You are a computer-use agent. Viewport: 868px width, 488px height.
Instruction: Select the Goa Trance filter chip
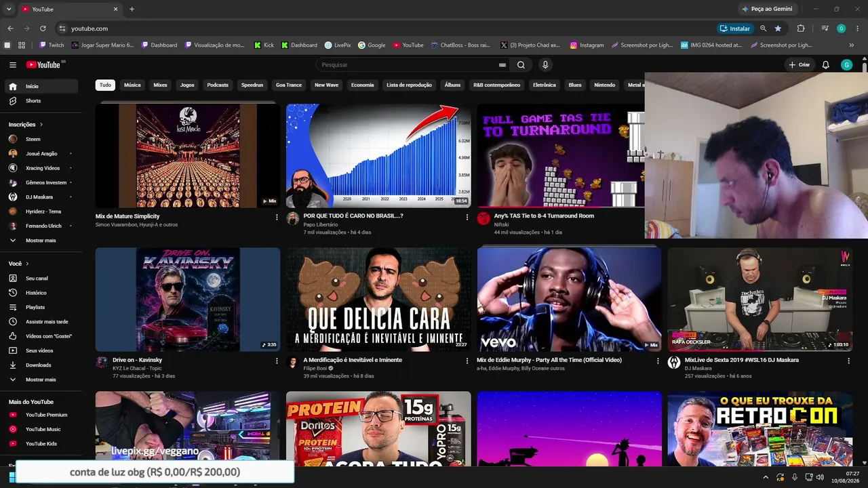click(x=289, y=85)
